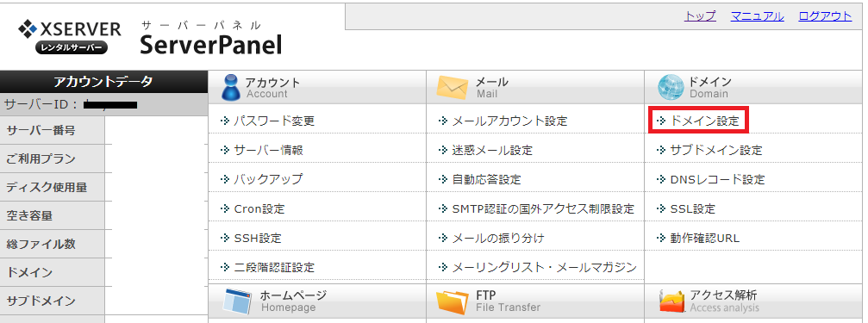Click the Access analysis chart icon
This screenshot has width=868, height=323.
671,301
